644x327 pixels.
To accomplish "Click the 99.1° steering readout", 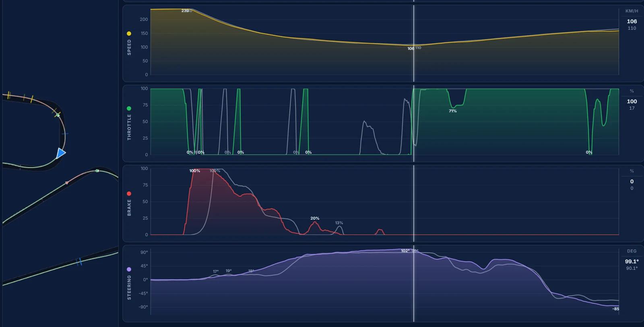I will click(x=632, y=261).
